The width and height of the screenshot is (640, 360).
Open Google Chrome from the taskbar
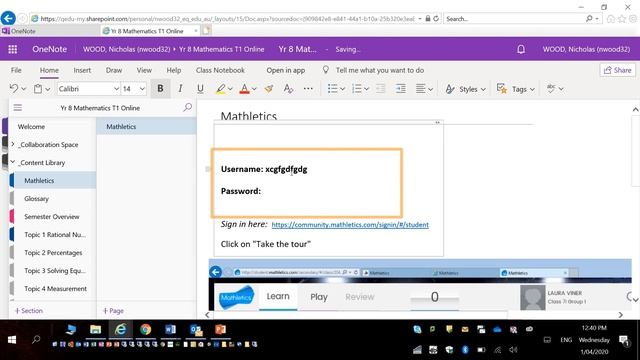(x=145, y=329)
